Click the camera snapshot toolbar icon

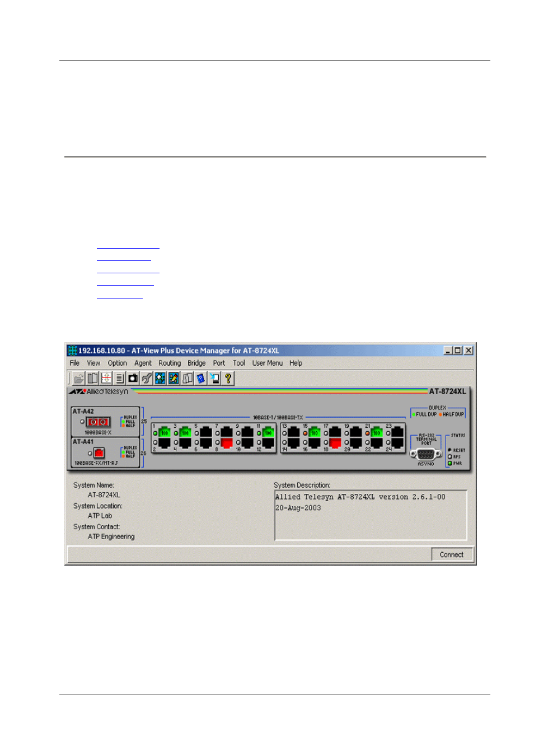pyautogui.click(x=133, y=378)
